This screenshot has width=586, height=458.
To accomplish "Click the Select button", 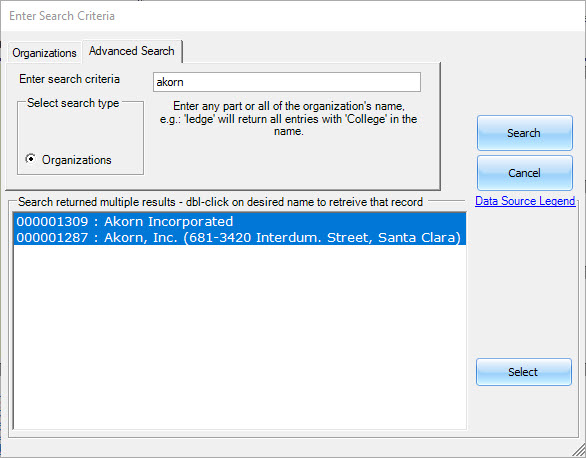I will click(x=524, y=372).
